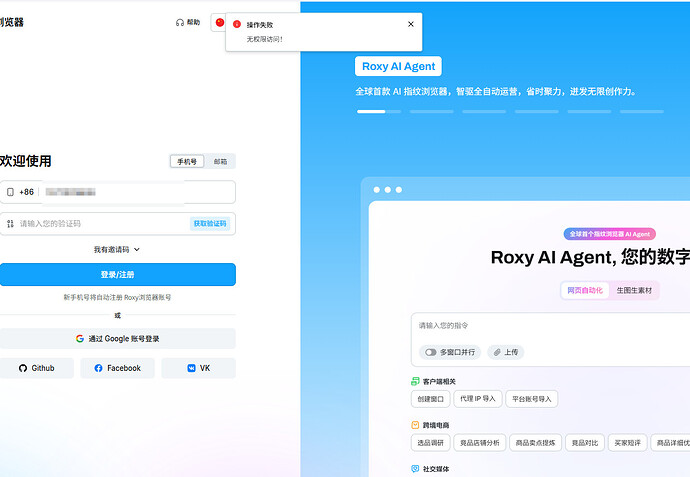690x477 pixels.
Task: Open the +86 country code selector
Action: [x=26, y=192]
